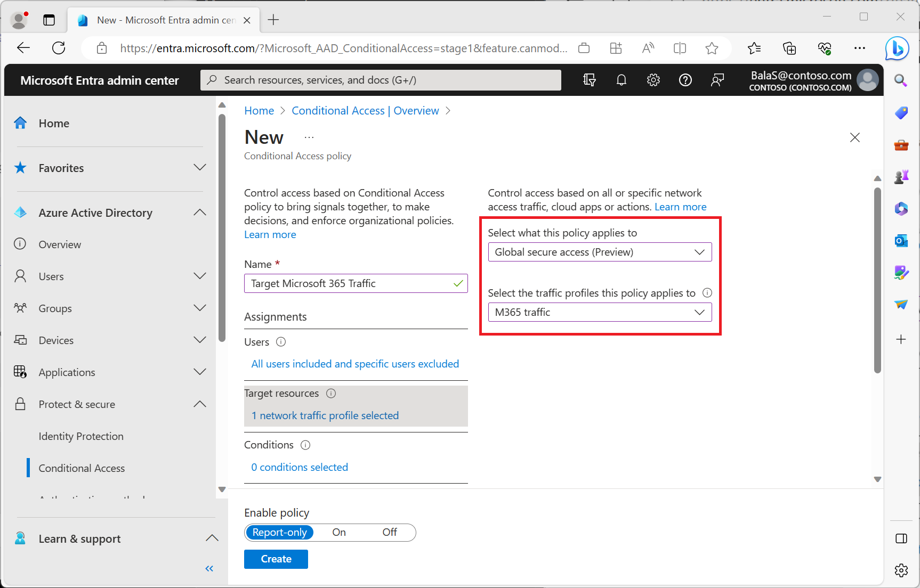
Task: Click the Create button
Action: tap(276, 559)
